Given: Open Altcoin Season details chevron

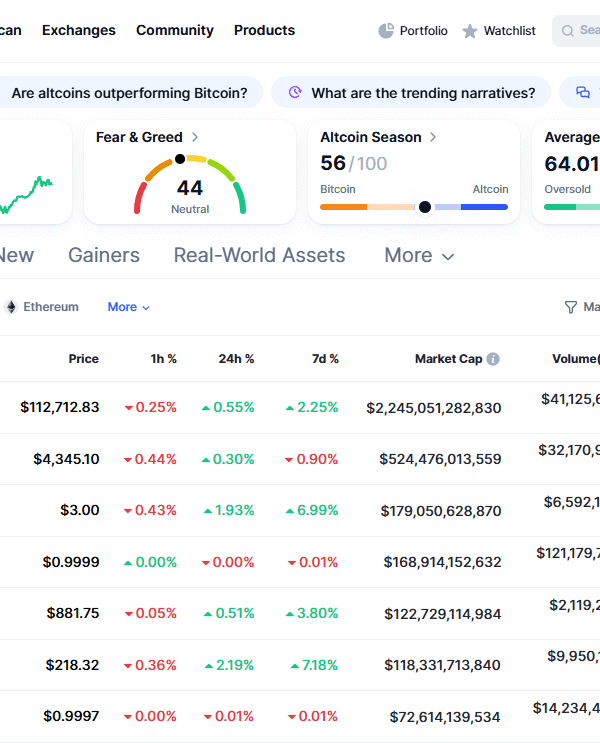Looking at the screenshot, I should click(433, 137).
